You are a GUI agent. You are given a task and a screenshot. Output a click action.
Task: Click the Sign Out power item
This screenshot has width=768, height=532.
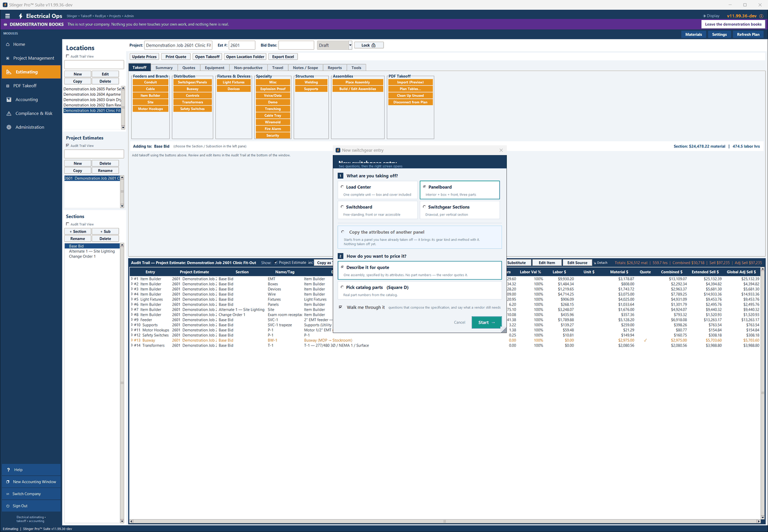[31, 506]
